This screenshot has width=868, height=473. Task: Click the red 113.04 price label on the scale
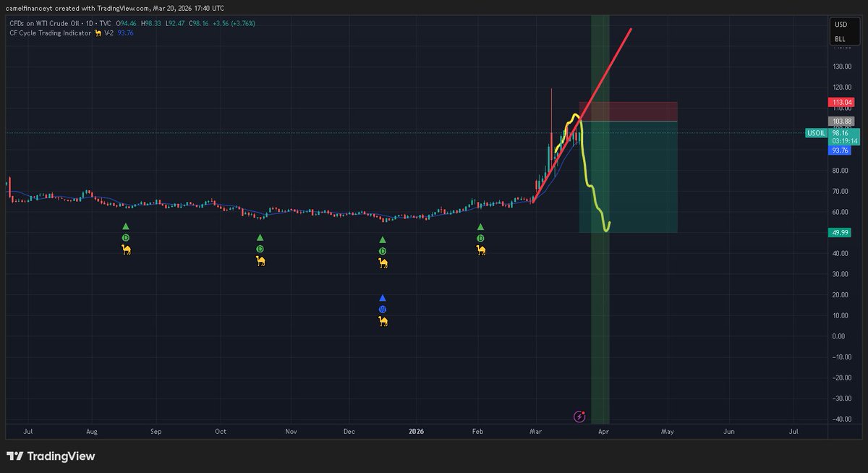tap(841, 103)
